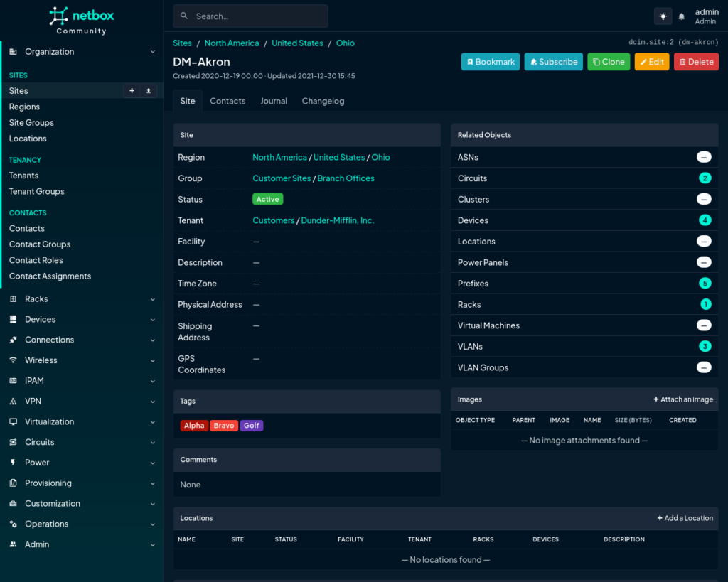
Task: Open the Devices count badge 4
Action: tap(705, 220)
